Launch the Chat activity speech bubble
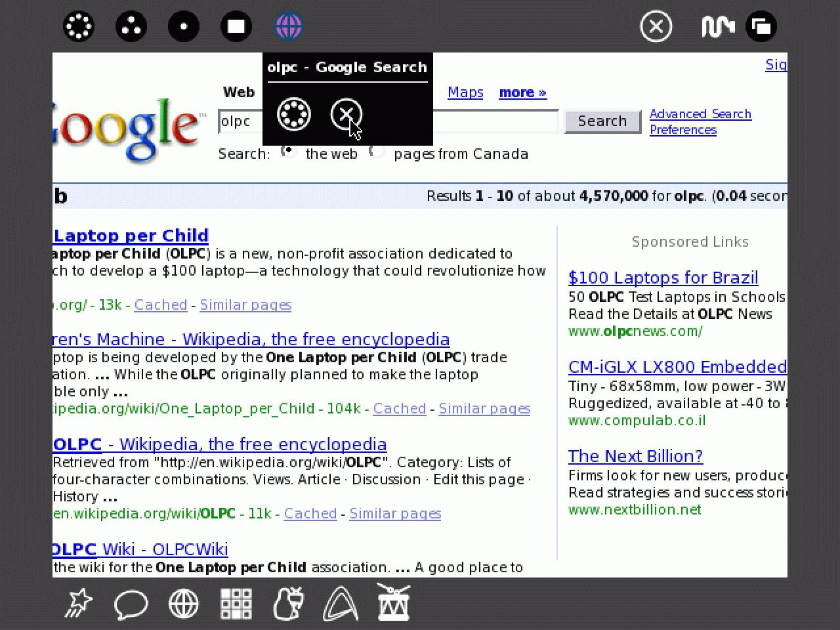This screenshot has height=630, width=840. coord(131,604)
